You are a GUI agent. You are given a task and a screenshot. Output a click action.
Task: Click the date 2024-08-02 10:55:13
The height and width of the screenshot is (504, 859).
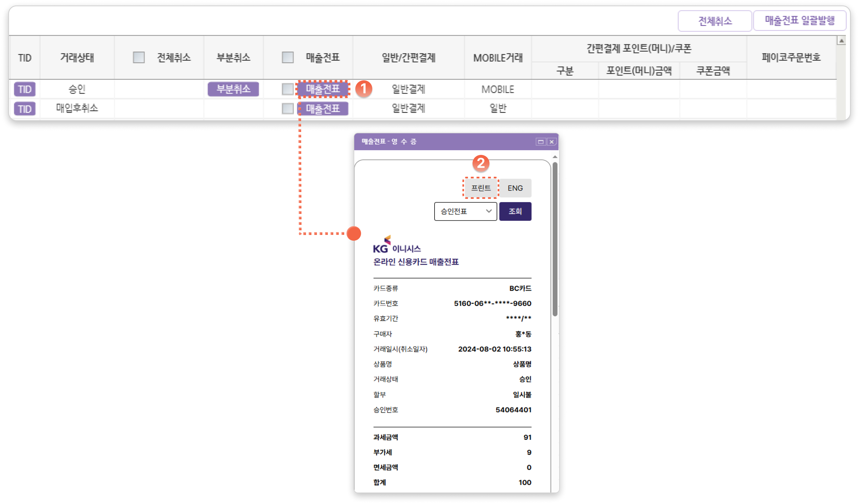pos(494,349)
